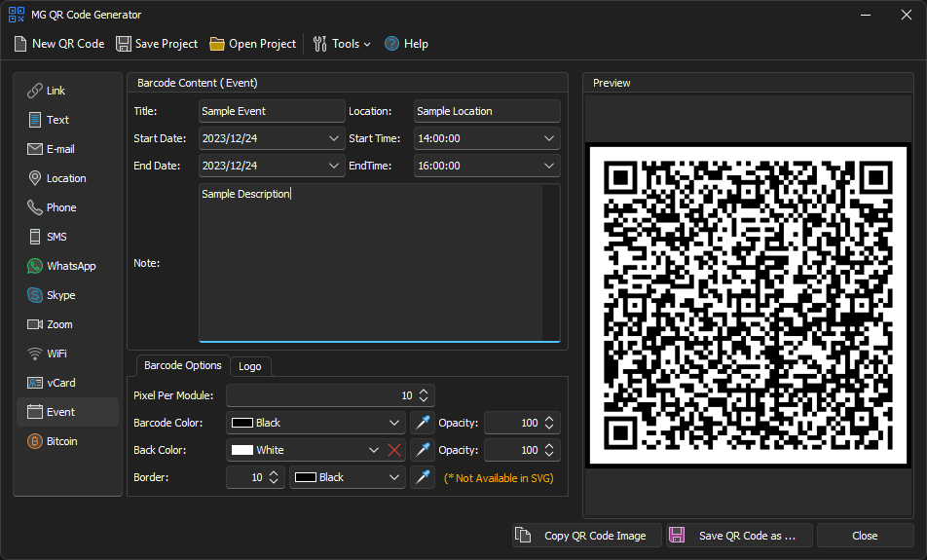Screen dimensions: 927x560
Task: Expand the Start Date dropdown
Action: 333,138
